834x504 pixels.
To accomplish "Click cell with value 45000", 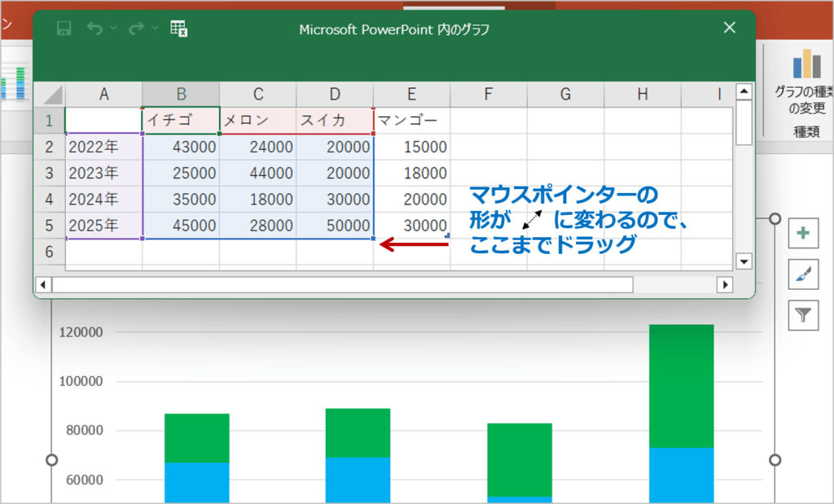I will 181,226.
